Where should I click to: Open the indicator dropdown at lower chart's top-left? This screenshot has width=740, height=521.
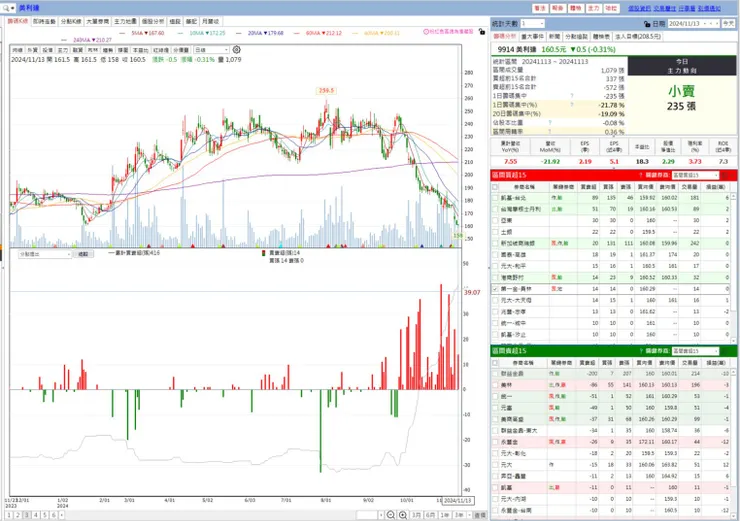[45, 254]
